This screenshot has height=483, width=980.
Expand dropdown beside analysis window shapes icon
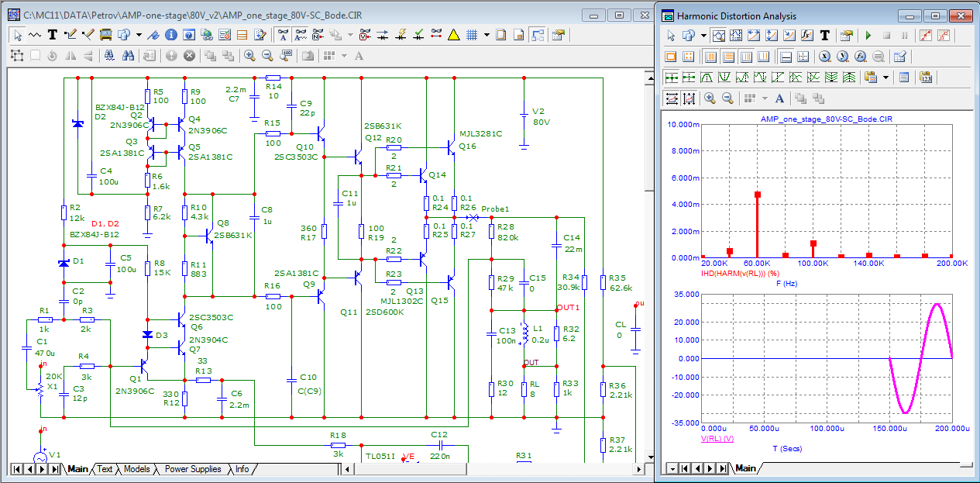coord(703,36)
